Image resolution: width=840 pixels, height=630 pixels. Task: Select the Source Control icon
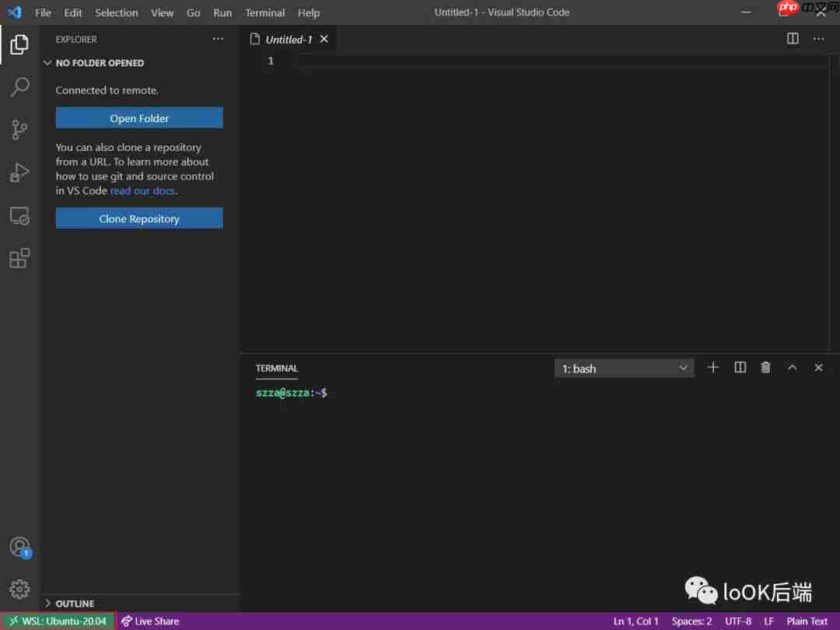19,130
